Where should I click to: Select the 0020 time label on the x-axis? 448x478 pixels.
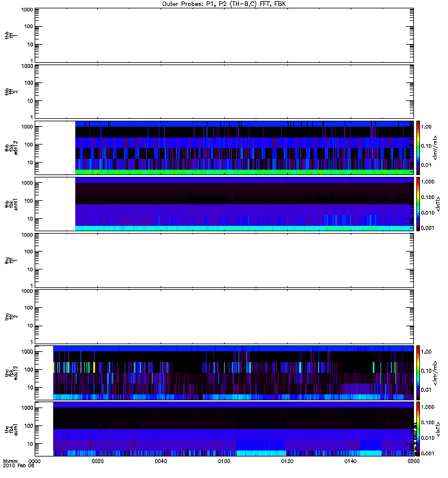(97, 461)
